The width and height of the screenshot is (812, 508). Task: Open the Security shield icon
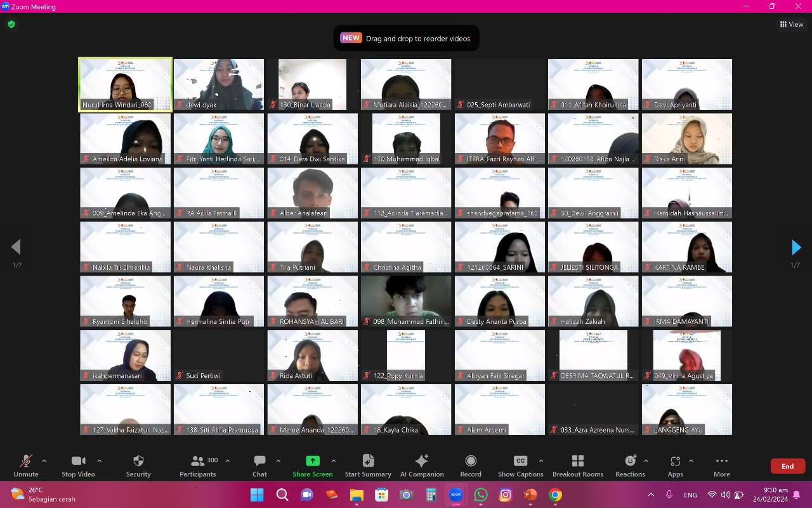(138, 461)
